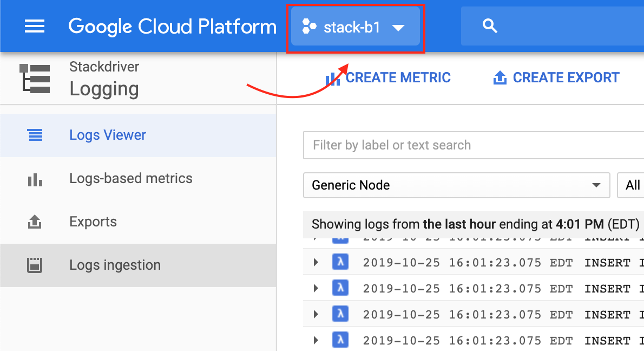This screenshot has width=644, height=351.
Task: Click the Showing logs from last hour banner
Action: pos(474,224)
